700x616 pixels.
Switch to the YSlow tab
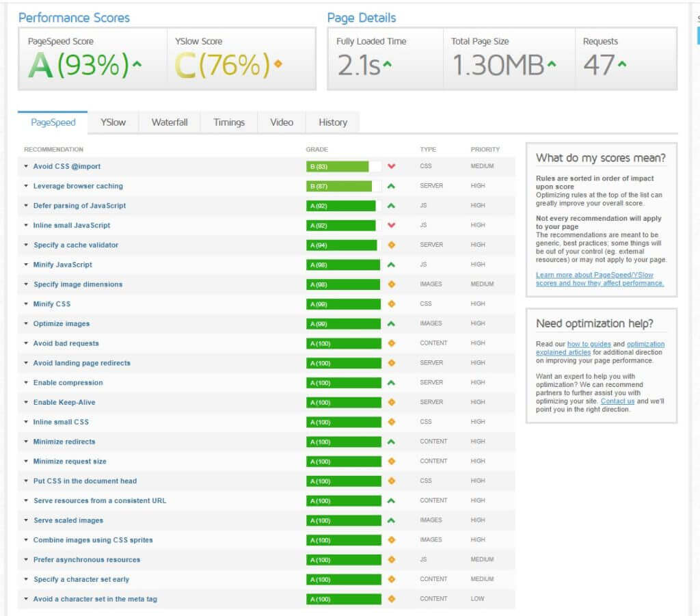pos(113,122)
